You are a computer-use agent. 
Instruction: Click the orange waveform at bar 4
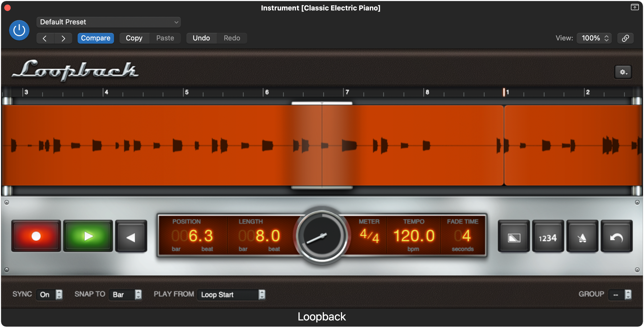pyautogui.click(x=106, y=145)
